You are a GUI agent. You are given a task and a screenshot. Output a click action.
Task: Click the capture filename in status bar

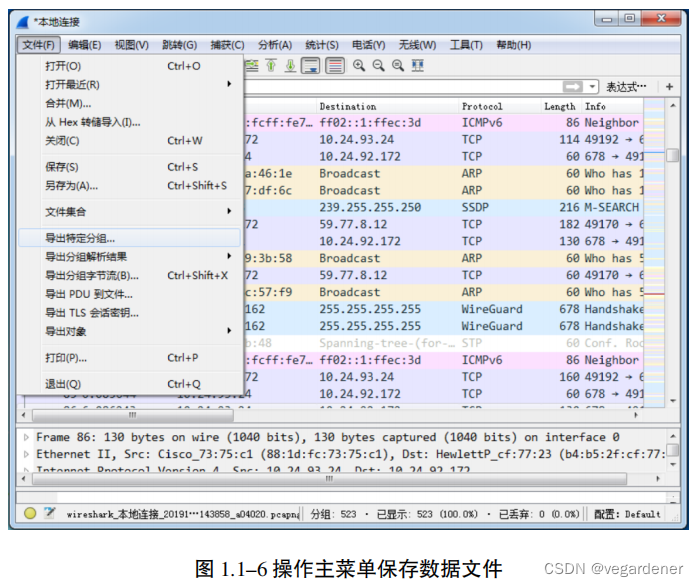coord(183,514)
